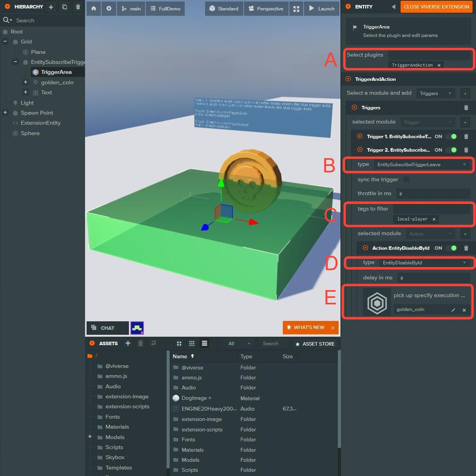Image resolution: width=476 pixels, height=476 pixels.
Task: Open settings via the gear icon
Action: pyautogui.click(x=109, y=8)
